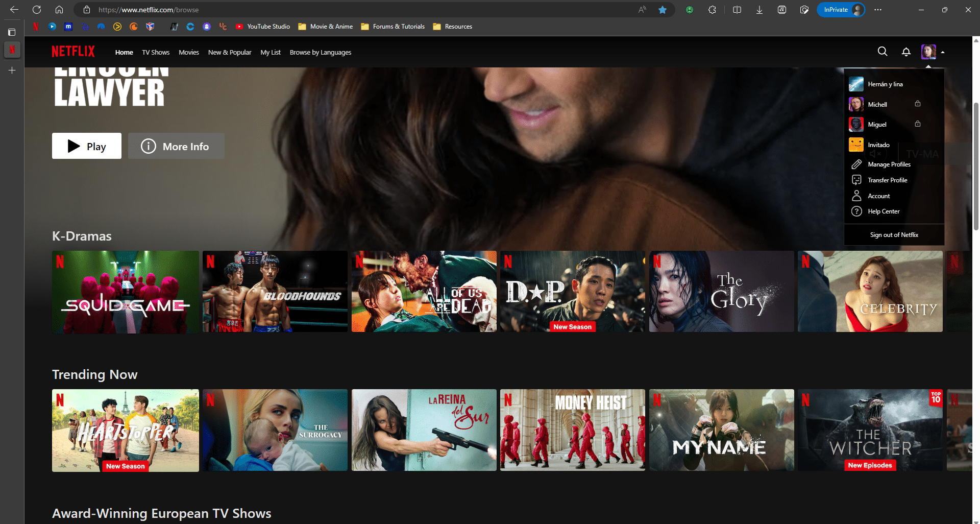The height and width of the screenshot is (524, 980).
Task: Go back to the previous page
Action: point(14,10)
